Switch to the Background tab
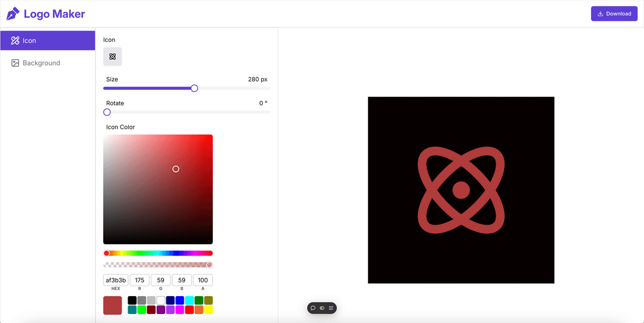The height and width of the screenshot is (323, 644). coord(48,63)
